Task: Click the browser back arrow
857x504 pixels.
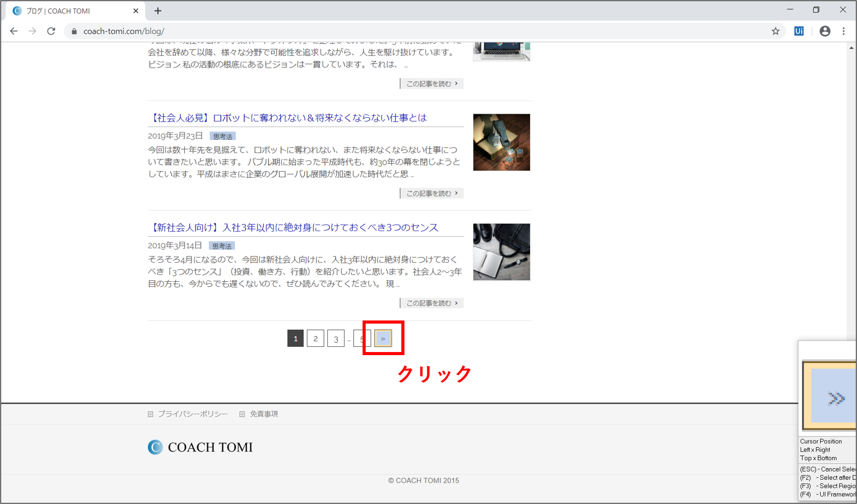Action: coord(14,31)
